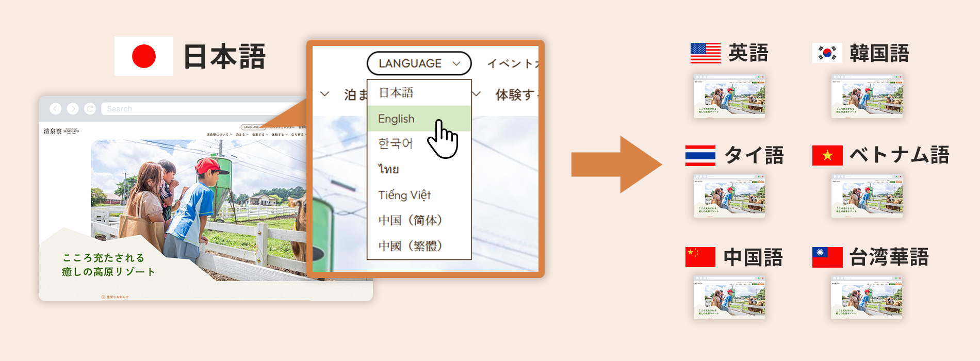Click the small LANGUAGE button in the browser page
Image resolution: width=980 pixels, height=361 pixels.
252,127
